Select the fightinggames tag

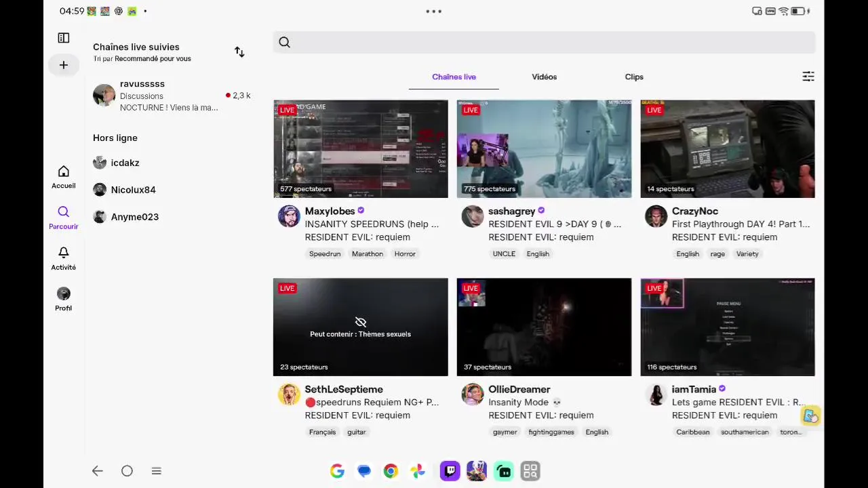(551, 432)
